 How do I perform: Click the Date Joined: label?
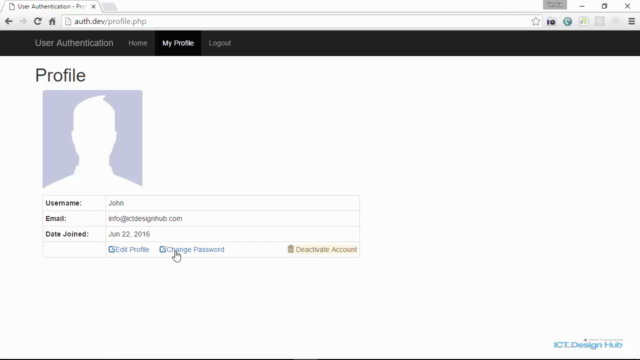pos(67,234)
